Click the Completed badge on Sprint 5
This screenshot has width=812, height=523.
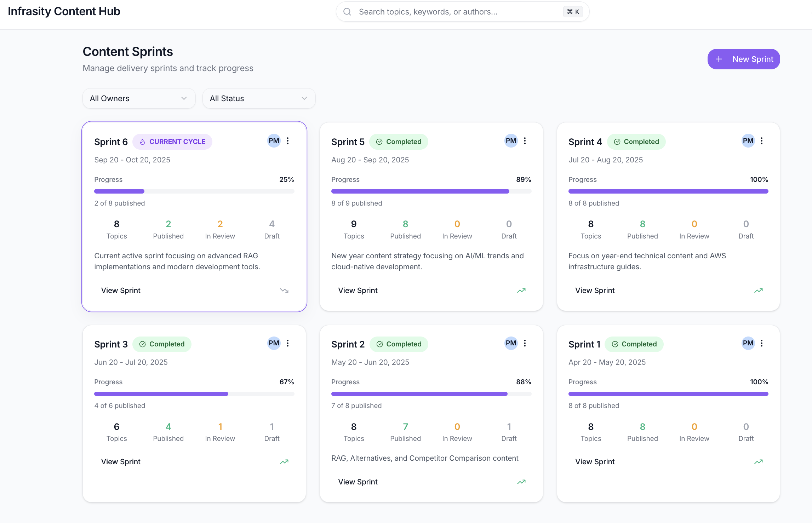(399, 141)
